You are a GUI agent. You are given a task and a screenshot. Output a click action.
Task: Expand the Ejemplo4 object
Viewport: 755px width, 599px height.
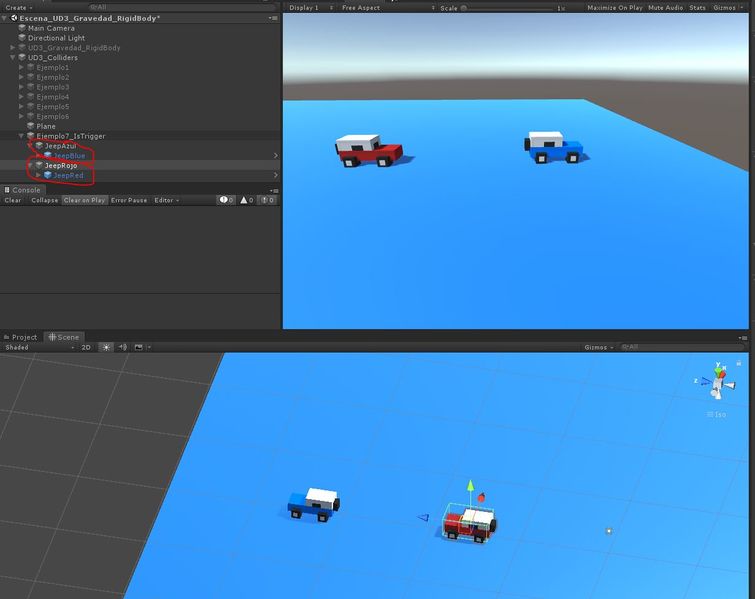(x=21, y=97)
